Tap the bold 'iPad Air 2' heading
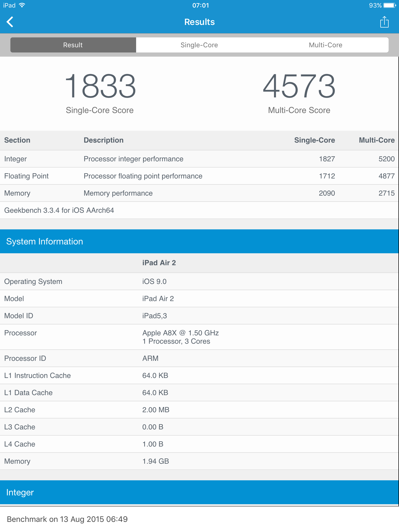 point(159,263)
